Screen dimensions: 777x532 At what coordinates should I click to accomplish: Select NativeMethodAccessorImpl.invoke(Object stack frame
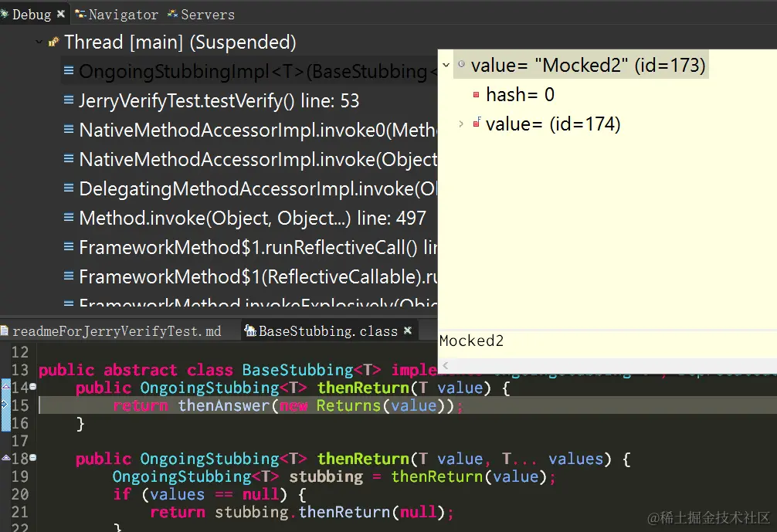click(258, 160)
